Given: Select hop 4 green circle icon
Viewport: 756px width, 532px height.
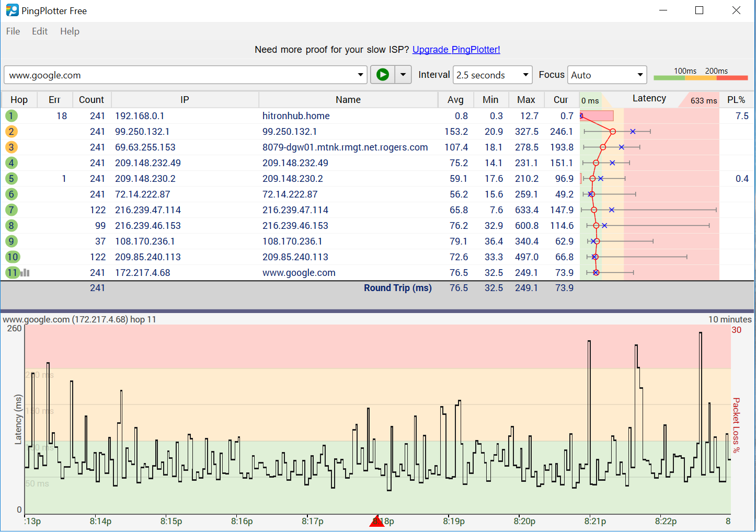Looking at the screenshot, I should point(11,163).
